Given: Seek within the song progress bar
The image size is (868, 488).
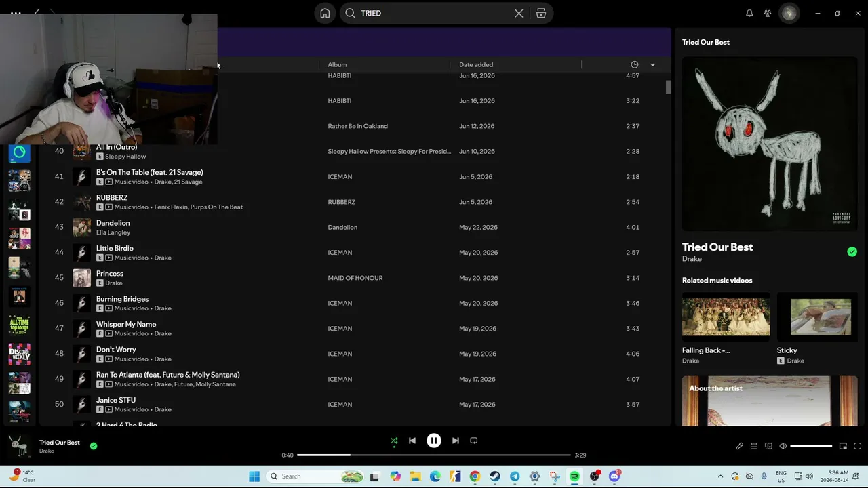Looking at the screenshot, I should tap(434, 455).
